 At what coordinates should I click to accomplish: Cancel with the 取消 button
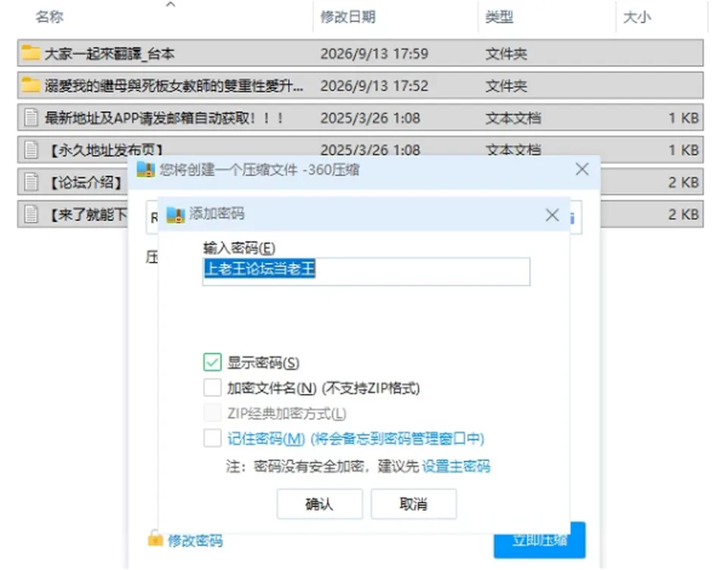coord(413,503)
